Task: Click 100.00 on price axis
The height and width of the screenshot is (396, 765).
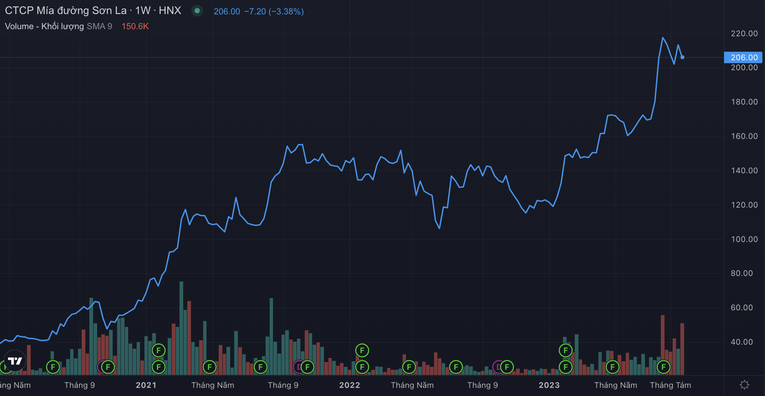Action: pyautogui.click(x=745, y=239)
